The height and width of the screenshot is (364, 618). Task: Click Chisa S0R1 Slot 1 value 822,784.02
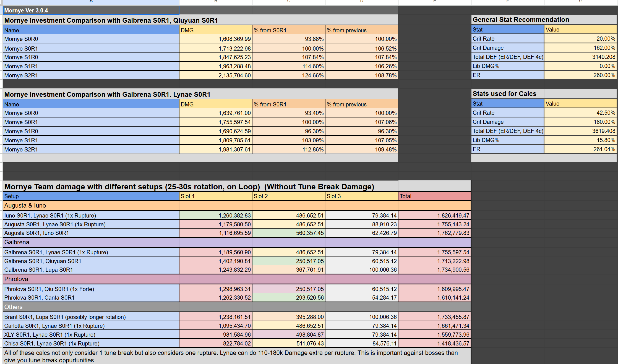(215, 344)
